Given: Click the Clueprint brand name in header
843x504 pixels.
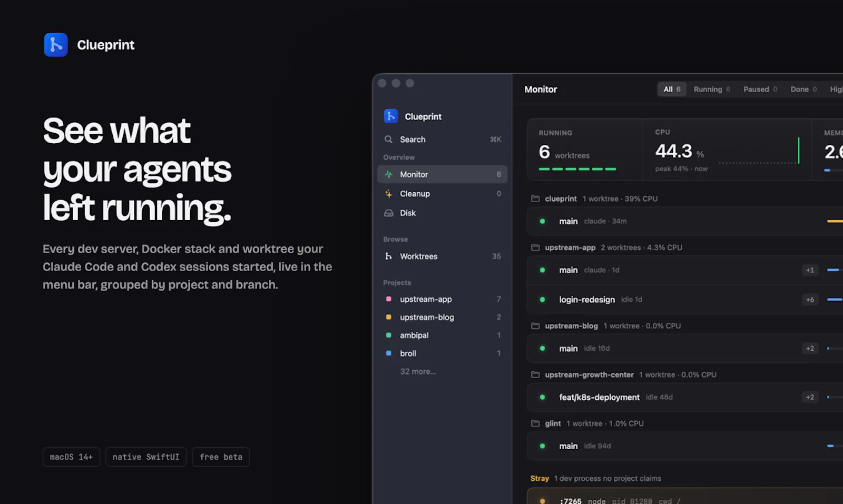Looking at the screenshot, I should coord(105,45).
